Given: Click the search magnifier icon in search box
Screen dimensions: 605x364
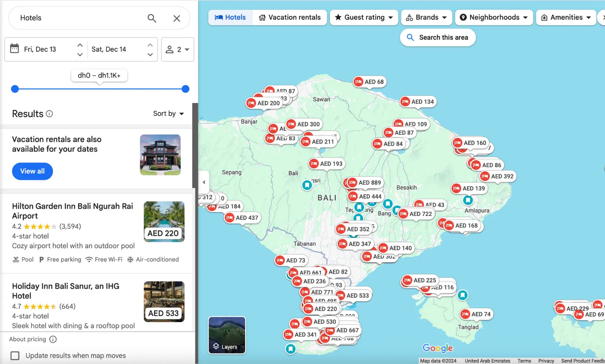Looking at the screenshot, I should point(152,18).
